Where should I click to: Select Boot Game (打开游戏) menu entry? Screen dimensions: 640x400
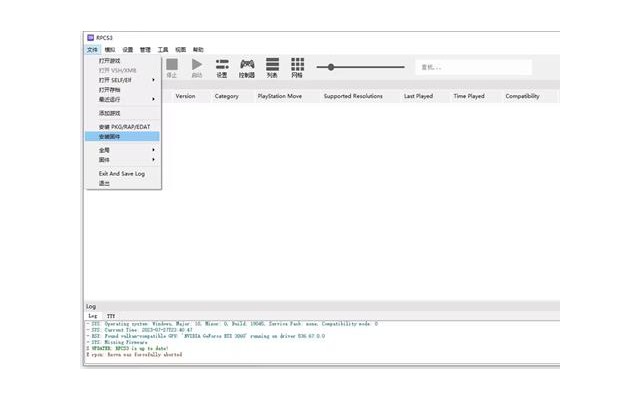tap(122, 61)
